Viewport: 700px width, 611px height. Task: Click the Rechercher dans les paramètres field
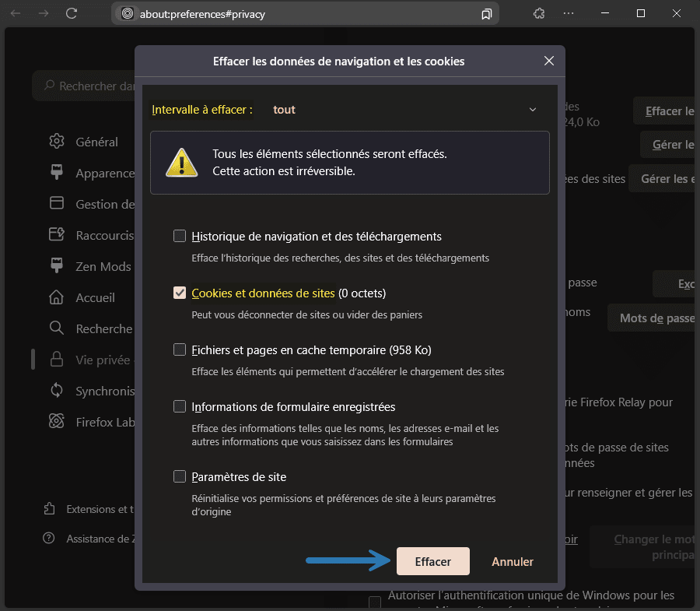click(84, 86)
